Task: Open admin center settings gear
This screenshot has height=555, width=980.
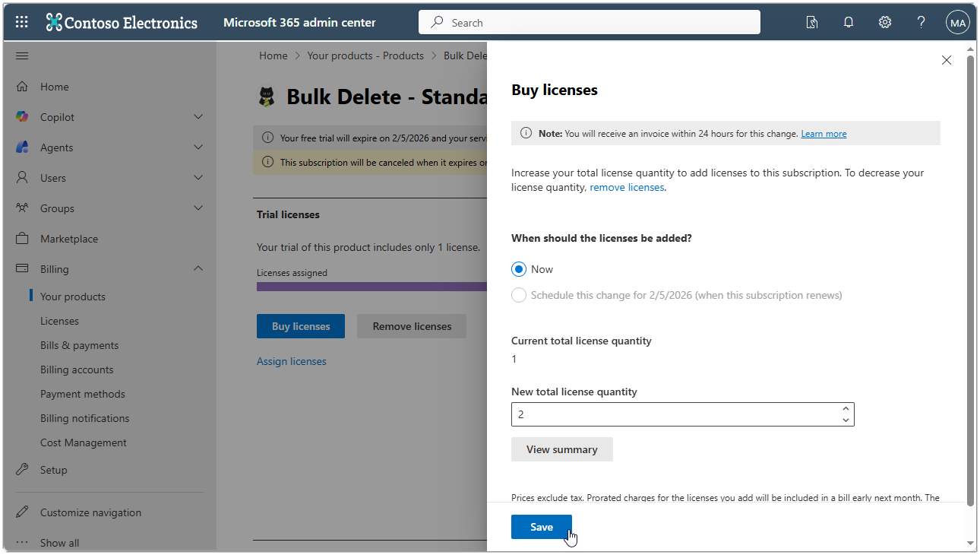Action: (x=884, y=22)
